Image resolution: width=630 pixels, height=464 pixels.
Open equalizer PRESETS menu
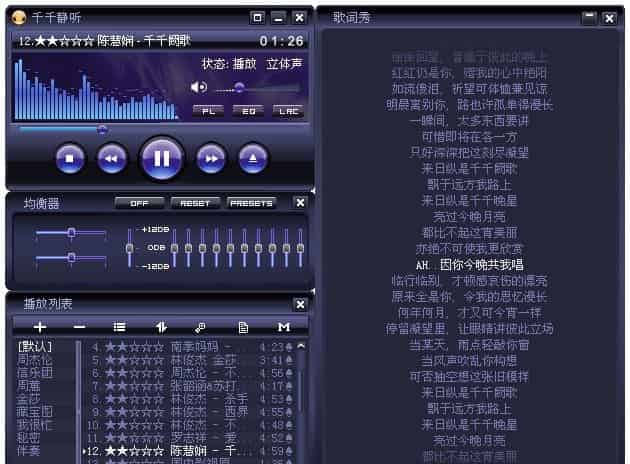point(252,203)
